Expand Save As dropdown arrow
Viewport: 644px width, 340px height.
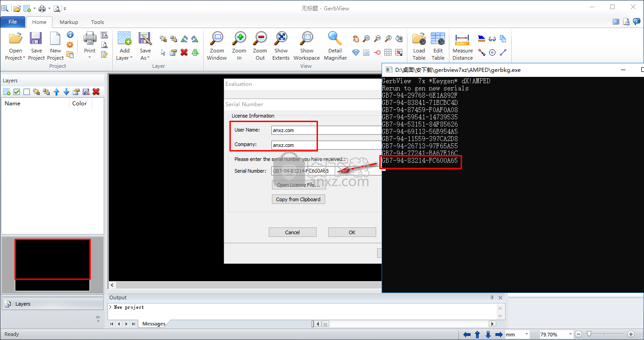[x=149, y=58]
